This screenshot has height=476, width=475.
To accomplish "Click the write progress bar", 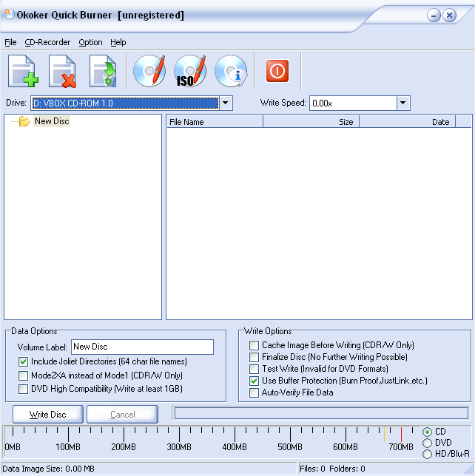I will point(321,413).
